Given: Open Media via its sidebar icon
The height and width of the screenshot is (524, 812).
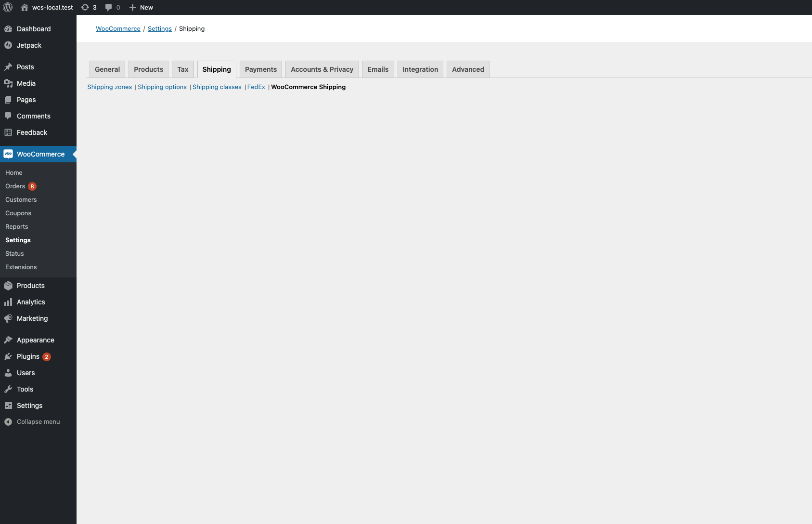Looking at the screenshot, I should click(9, 83).
